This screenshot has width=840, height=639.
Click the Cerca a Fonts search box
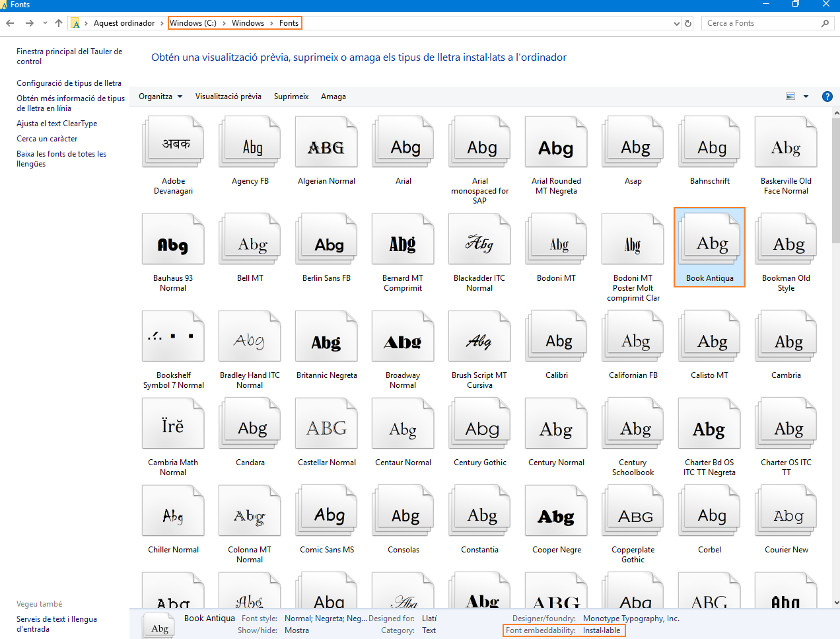(x=759, y=23)
